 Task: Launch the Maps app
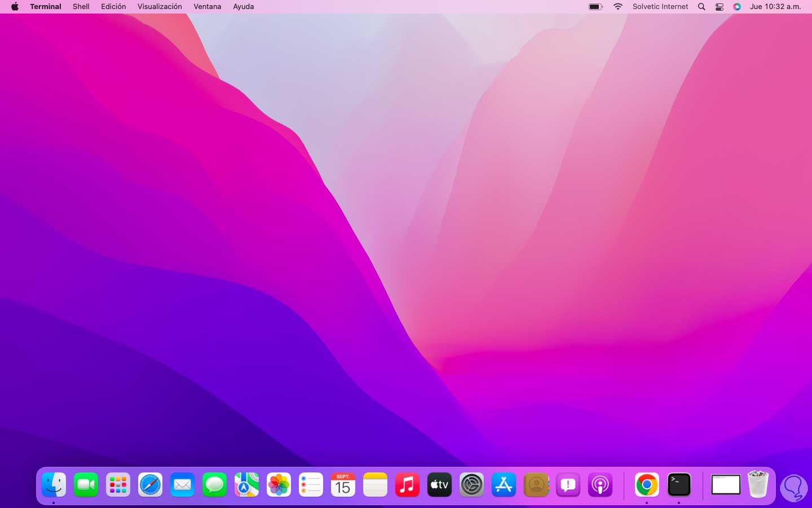tap(246, 485)
